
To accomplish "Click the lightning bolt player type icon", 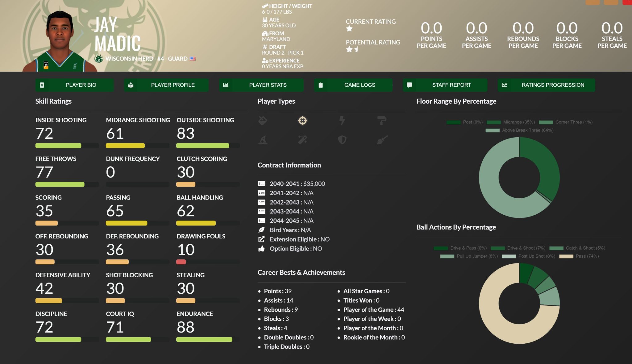I will pos(342,121).
